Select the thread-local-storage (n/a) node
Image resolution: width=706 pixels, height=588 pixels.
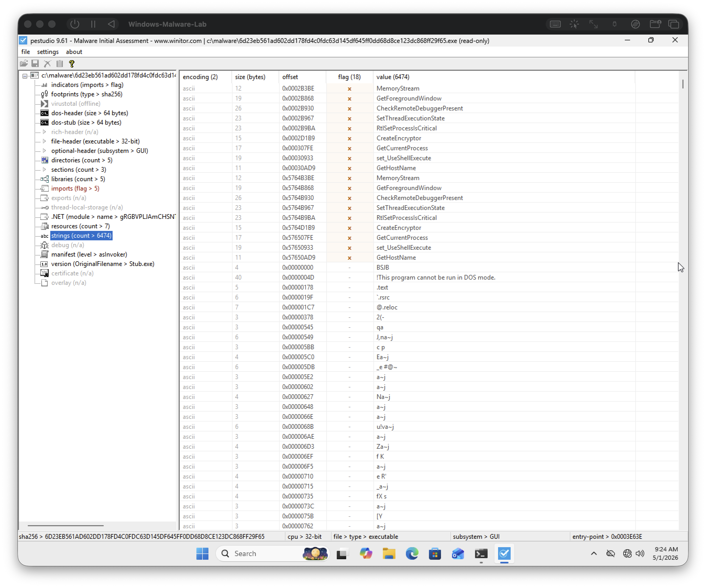pyautogui.click(x=87, y=207)
